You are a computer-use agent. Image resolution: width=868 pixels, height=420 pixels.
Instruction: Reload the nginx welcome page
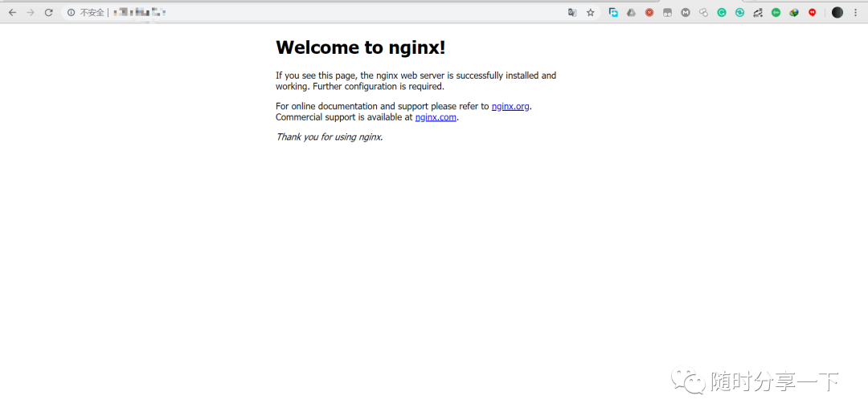[49, 12]
